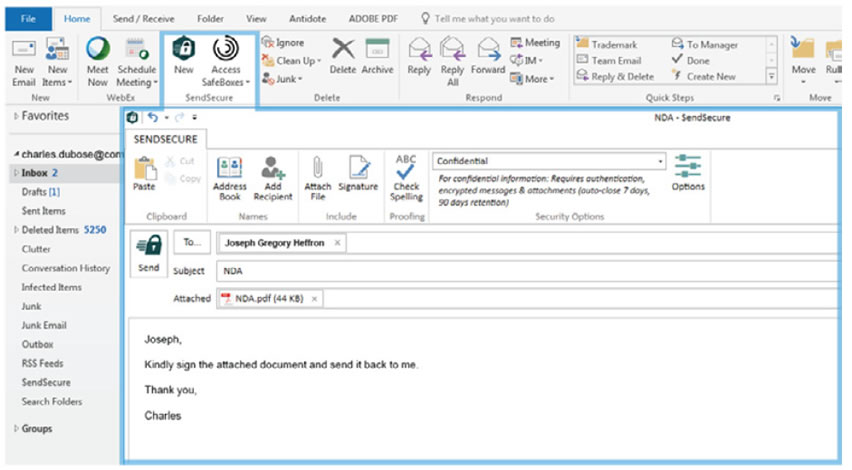Insert a Signature
Viewport: 852px width, 470px height.
pos(358,173)
